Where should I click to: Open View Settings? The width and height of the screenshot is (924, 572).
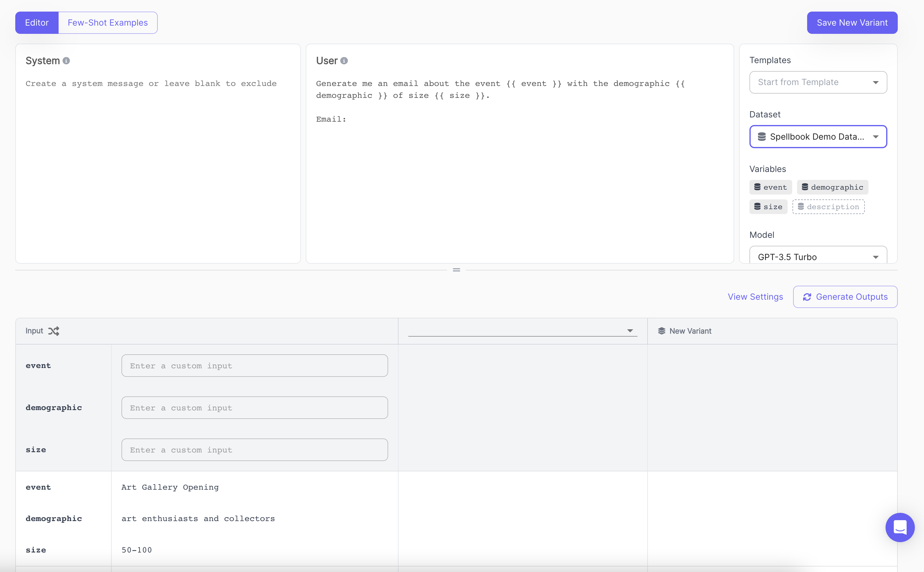click(x=756, y=297)
